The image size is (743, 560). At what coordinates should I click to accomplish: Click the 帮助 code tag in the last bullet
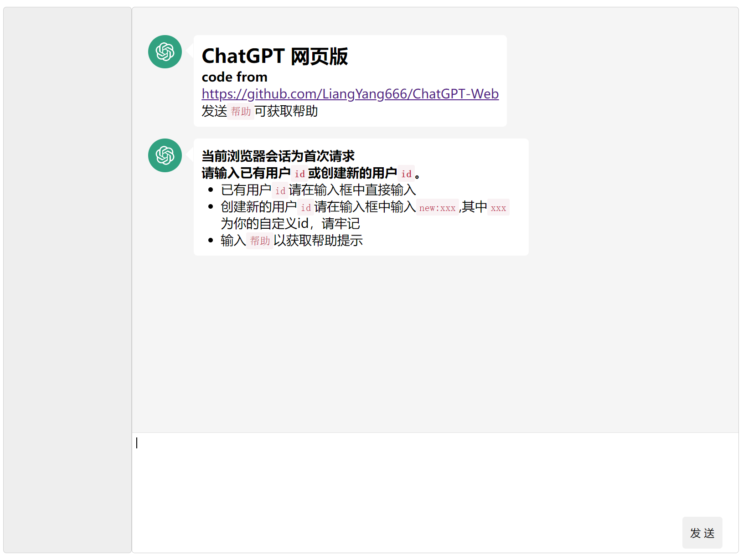coord(260,241)
